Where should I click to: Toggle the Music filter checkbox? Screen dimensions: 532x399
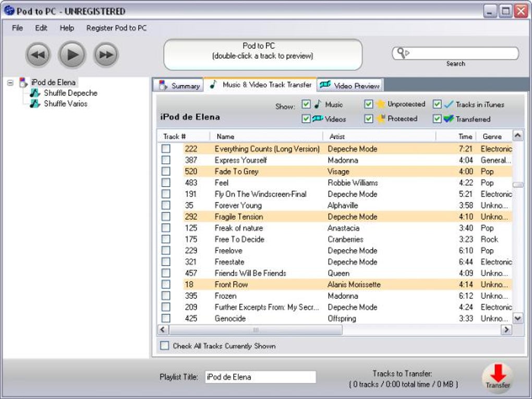click(x=306, y=104)
